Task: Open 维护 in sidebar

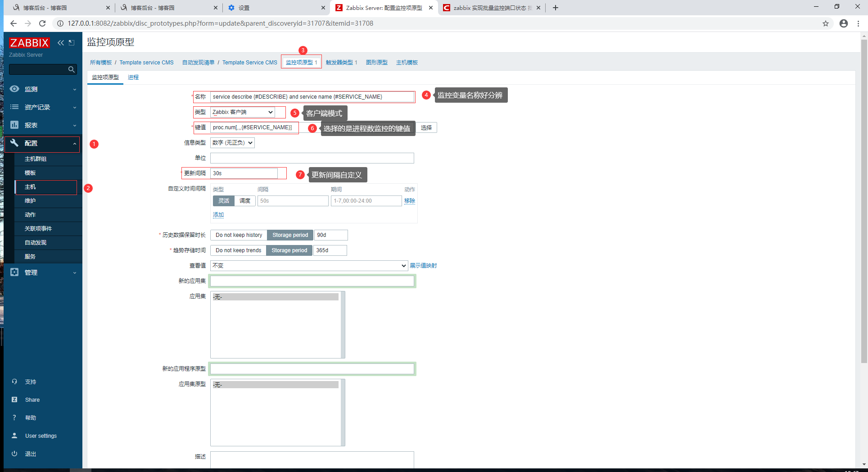Action: pos(30,201)
